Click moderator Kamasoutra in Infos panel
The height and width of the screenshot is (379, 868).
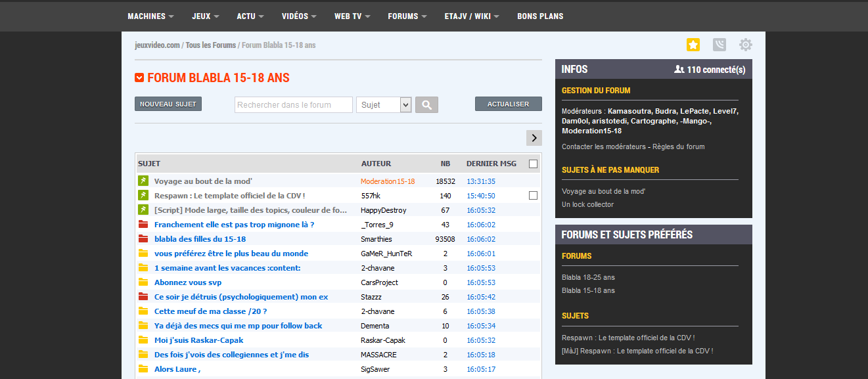coord(629,111)
